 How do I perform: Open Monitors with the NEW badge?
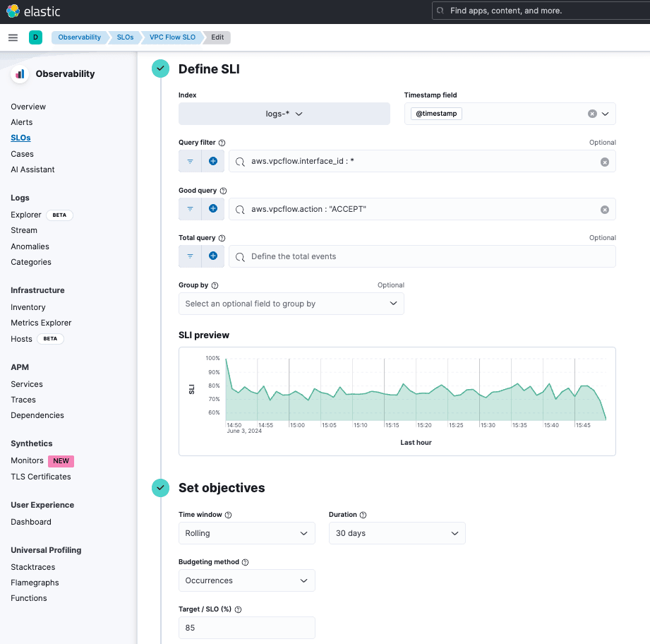27,460
